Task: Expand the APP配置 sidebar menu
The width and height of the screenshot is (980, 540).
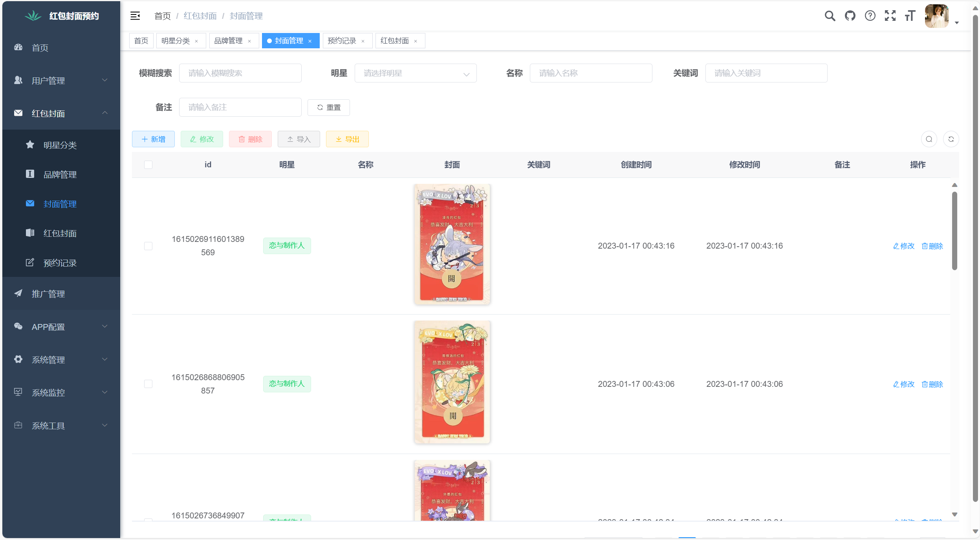Action: coord(61,326)
